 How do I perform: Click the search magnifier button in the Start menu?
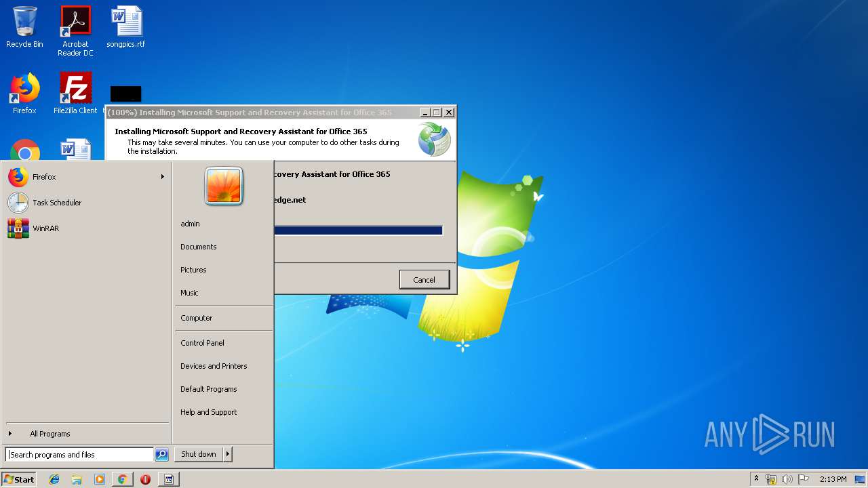point(161,455)
